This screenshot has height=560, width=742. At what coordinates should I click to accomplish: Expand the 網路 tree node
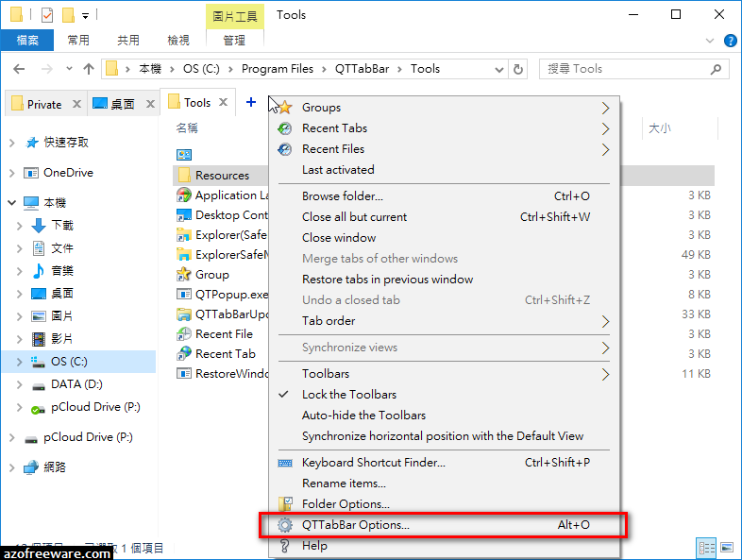click(x=12, y=467)
